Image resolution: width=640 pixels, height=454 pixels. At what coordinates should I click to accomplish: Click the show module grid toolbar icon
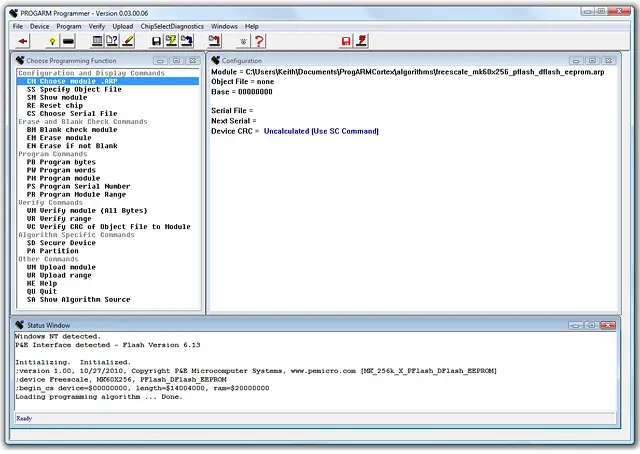tap(97, 41)
